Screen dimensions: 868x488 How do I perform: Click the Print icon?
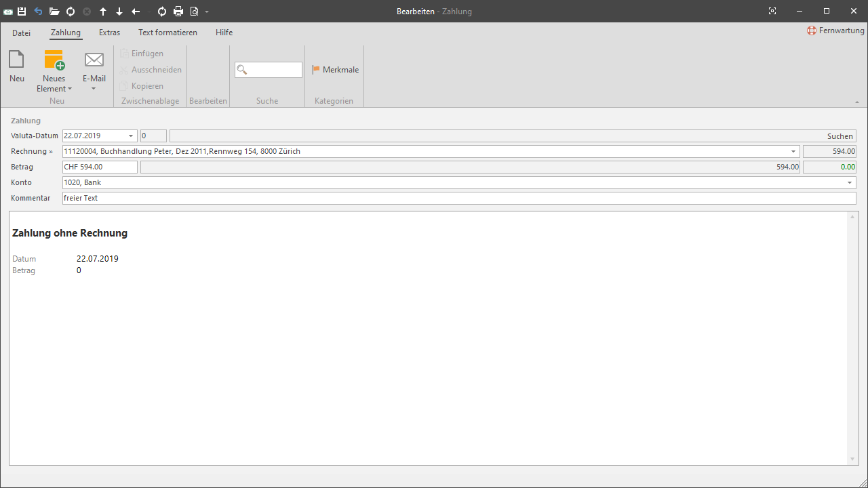178,12
